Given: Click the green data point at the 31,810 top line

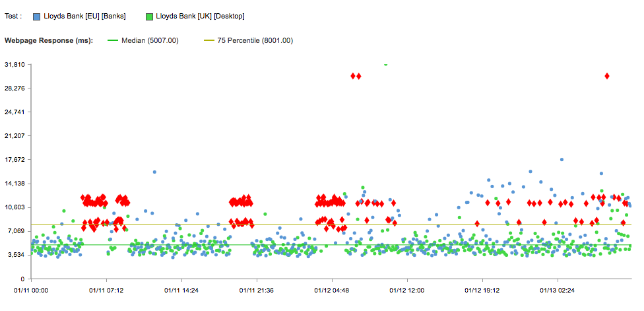Looking at the screenshot, I should pos(385,65).
